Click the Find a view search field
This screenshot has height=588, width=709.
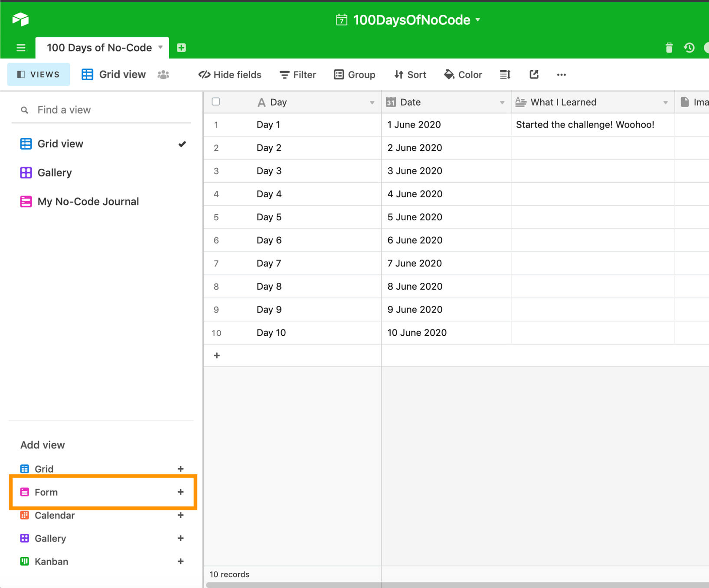104,110
